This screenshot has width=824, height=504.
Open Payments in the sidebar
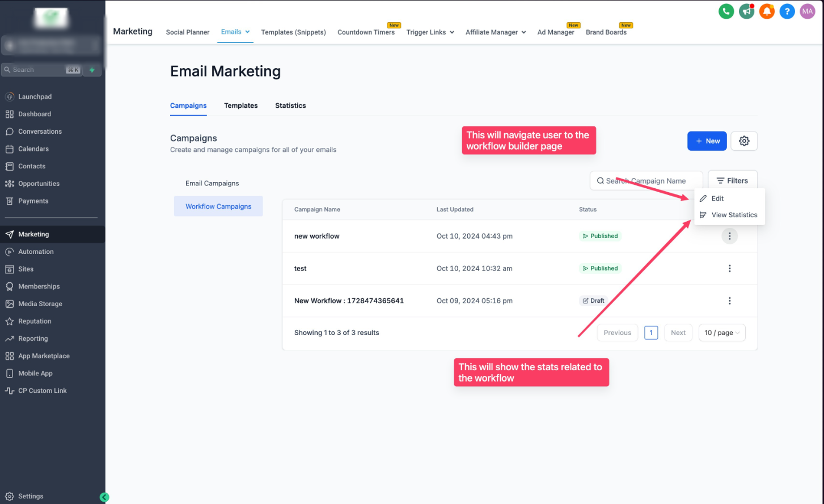click(33, 201)
